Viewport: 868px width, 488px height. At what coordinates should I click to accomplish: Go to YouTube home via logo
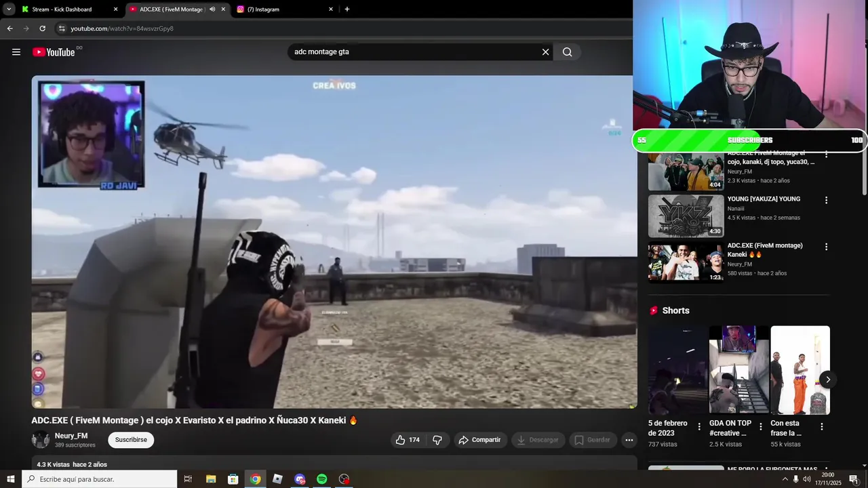tap(54, 52)
